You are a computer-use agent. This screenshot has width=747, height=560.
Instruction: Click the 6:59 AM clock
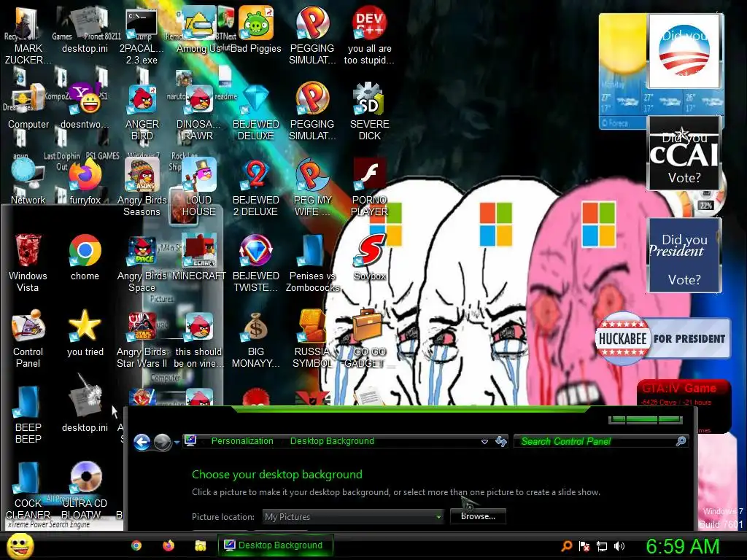pos(682,546)
